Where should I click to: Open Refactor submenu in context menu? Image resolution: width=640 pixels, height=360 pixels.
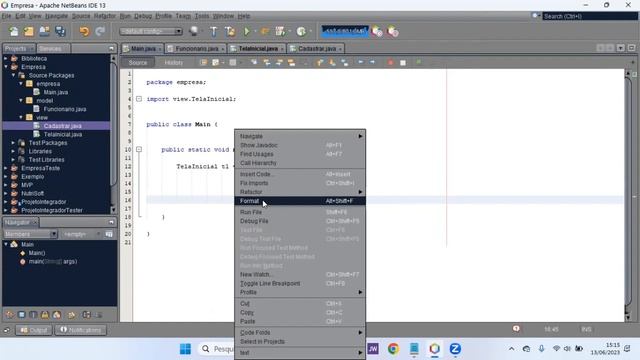[x=300, y=192]
